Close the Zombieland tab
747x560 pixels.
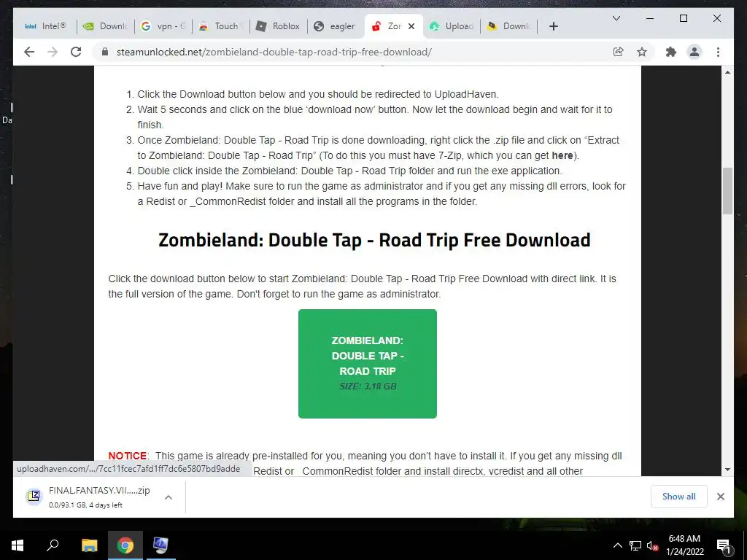click(x=411, y=26)
